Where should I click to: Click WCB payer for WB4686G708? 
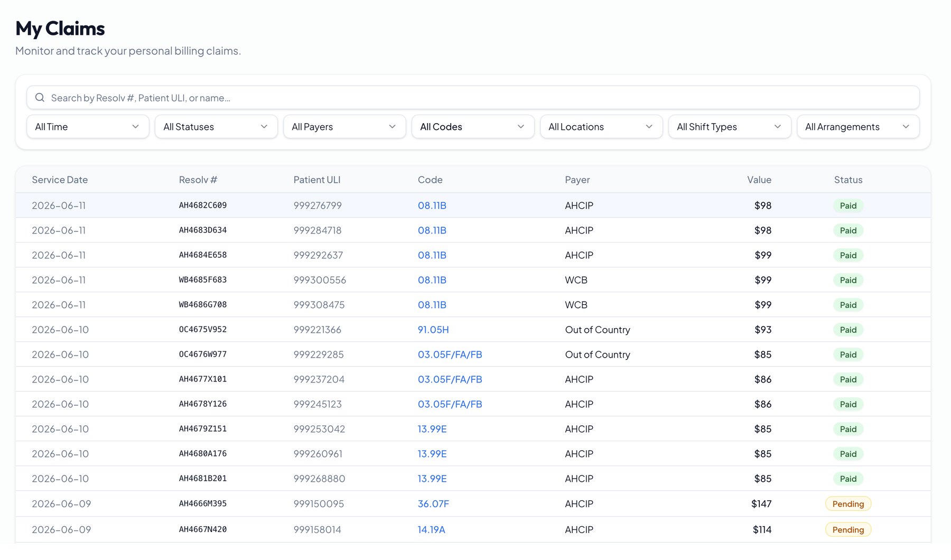point(576,305)
